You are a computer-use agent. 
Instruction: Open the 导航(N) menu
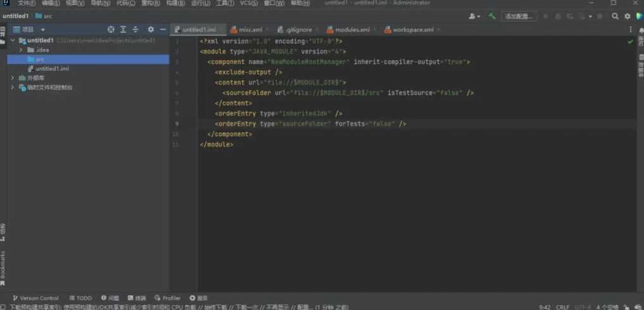tap(100, 3)
